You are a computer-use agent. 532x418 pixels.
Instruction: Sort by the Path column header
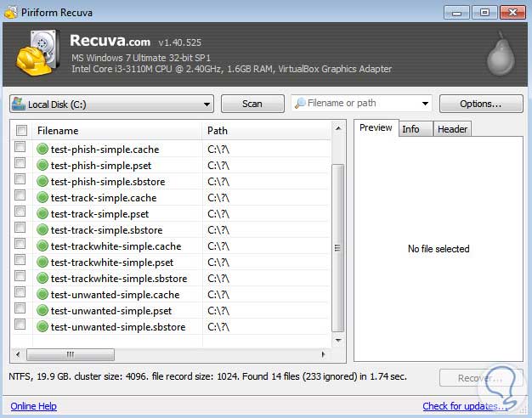[x=266, y=131]
